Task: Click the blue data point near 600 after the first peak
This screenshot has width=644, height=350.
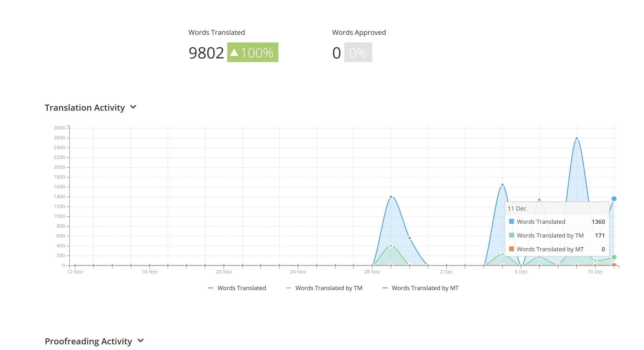Action: pyautogui.click(x=410, y=238)
